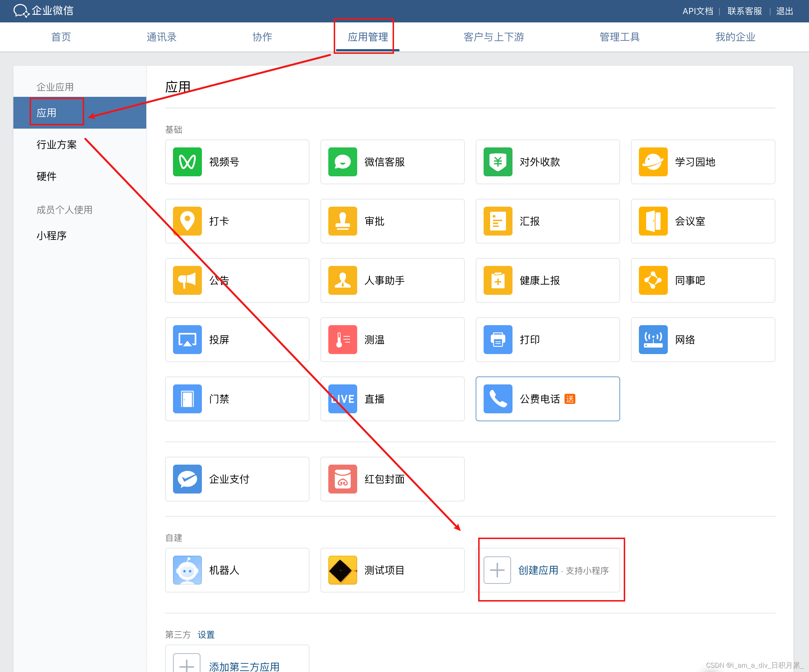Click the 机器人 label text
The width and height of the screenshot is (809, 672).
tap(224, 570)
